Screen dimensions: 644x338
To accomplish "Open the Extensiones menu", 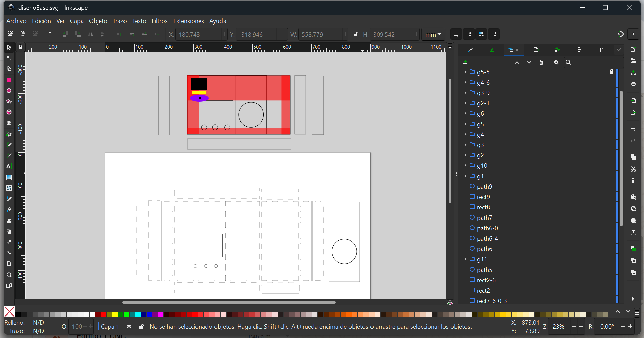I will (188, 21).
